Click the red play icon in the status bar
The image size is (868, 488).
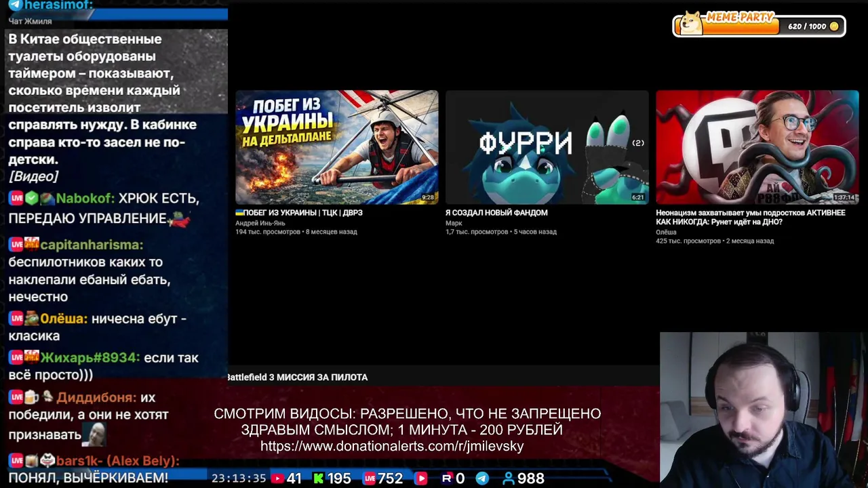[421, 479]
